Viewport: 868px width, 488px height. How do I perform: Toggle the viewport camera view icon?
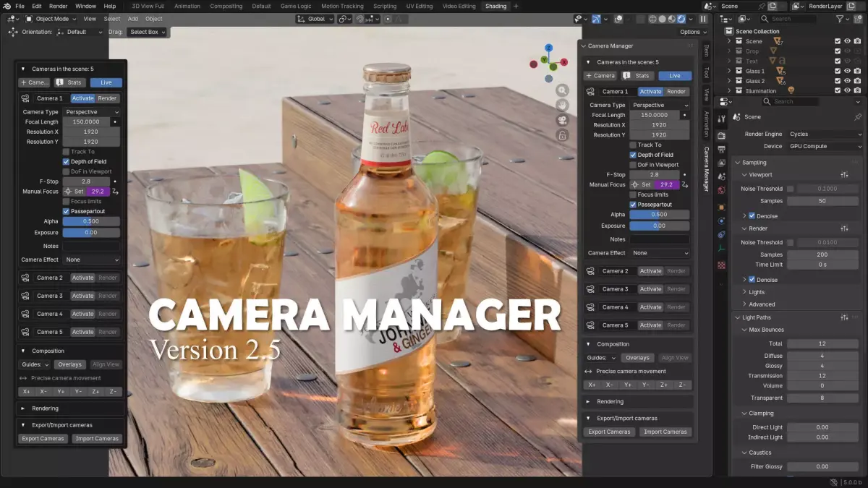562,120
